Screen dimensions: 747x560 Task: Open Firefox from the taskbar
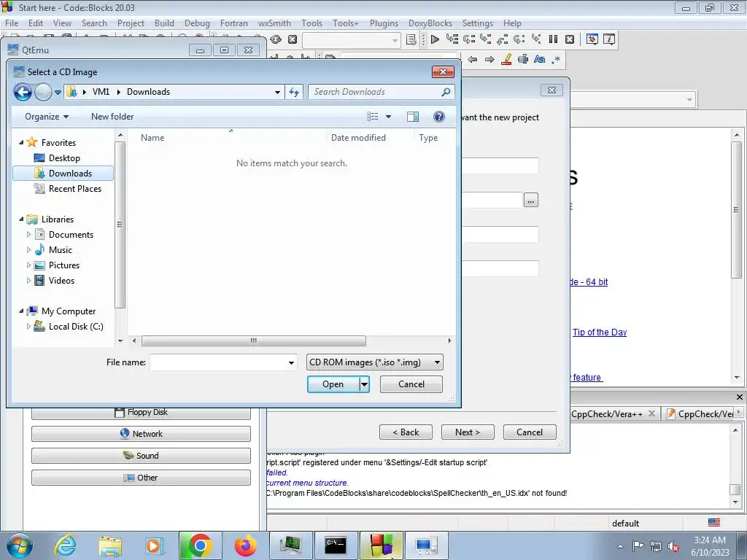point(246,545)
